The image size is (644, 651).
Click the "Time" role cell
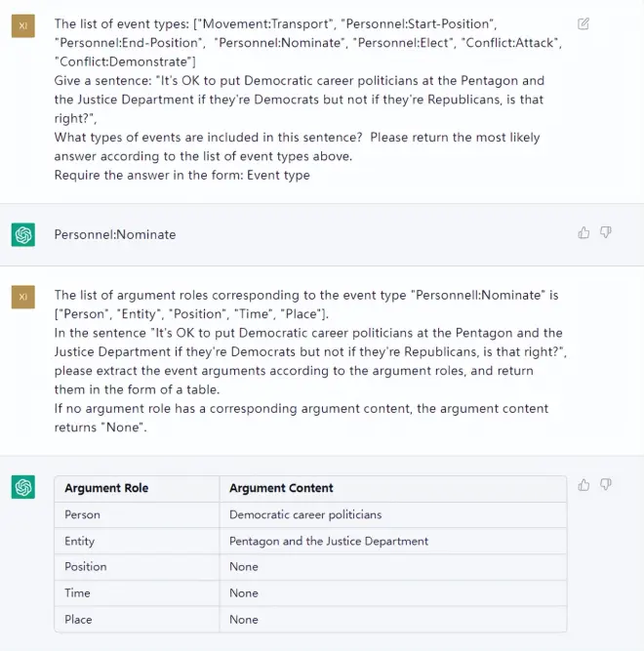tap(78, 593)
